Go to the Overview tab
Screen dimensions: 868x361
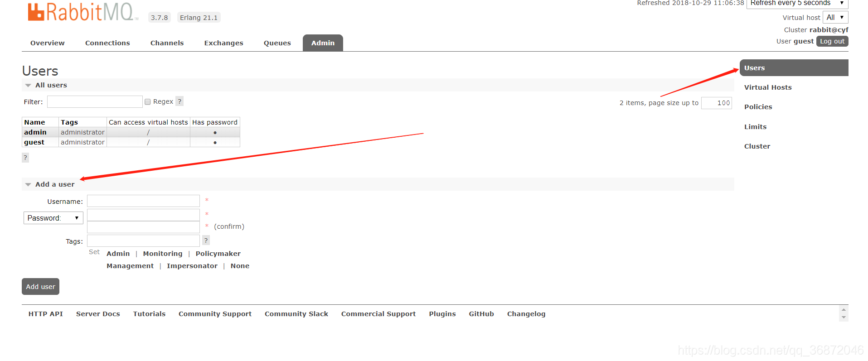48,43
